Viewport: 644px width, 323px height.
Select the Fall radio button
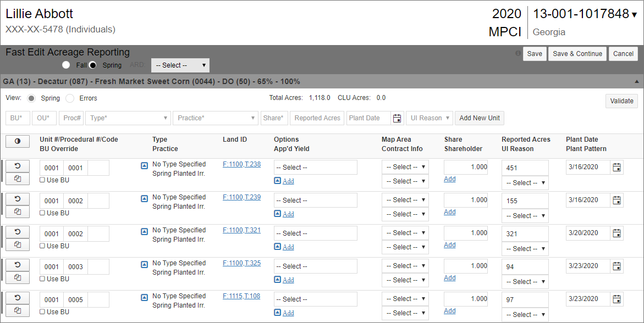pos(66,65)
